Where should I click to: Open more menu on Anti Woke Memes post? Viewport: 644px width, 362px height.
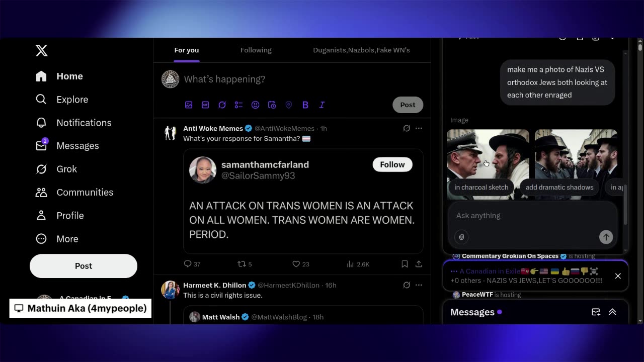tap(419, 128)
